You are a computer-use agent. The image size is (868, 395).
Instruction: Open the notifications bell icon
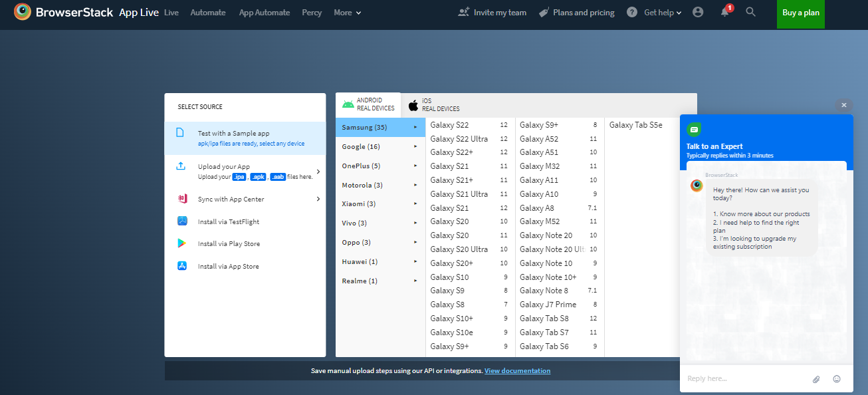click(725, 12)
